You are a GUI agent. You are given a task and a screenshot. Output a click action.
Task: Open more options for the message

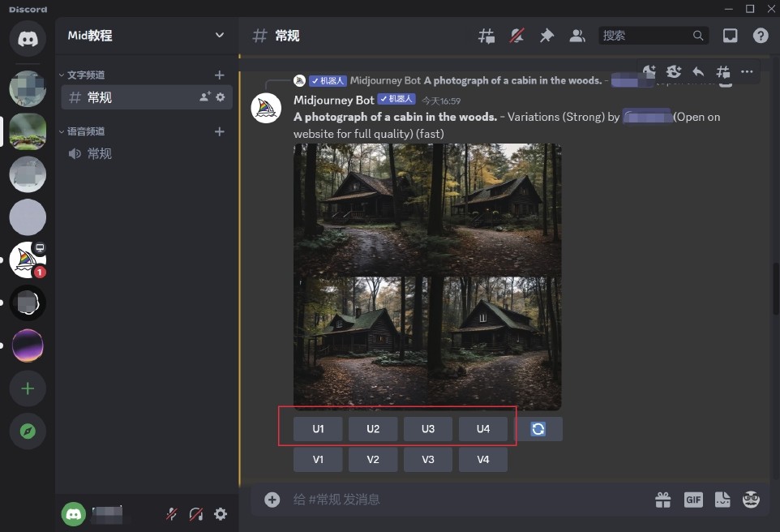pyautogui.click(x=747, y=71)
